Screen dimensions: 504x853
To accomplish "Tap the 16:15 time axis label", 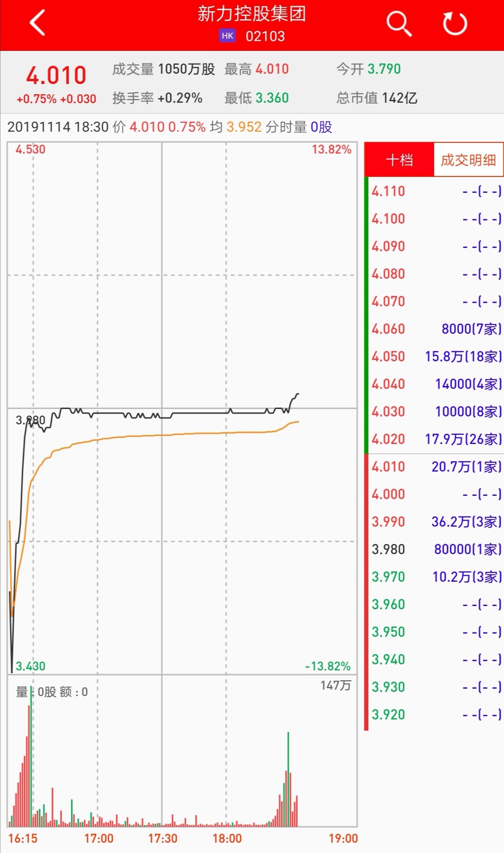I will (x=23, y=839).
